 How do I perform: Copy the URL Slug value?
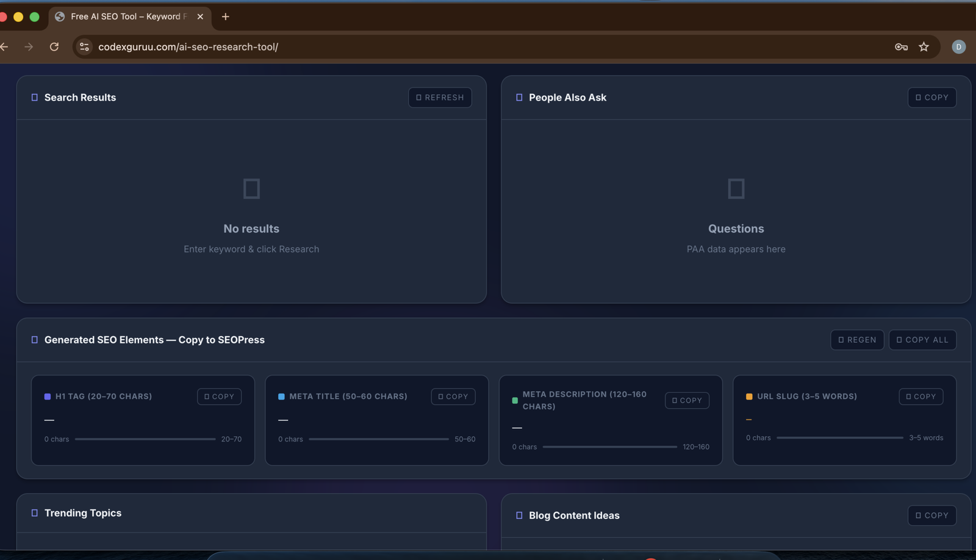(921, 397)
